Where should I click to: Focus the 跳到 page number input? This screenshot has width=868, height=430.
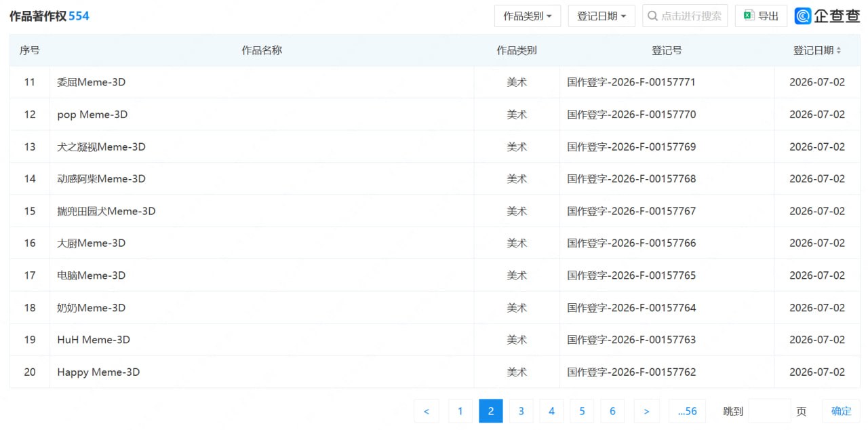click(x=770, y=411)
